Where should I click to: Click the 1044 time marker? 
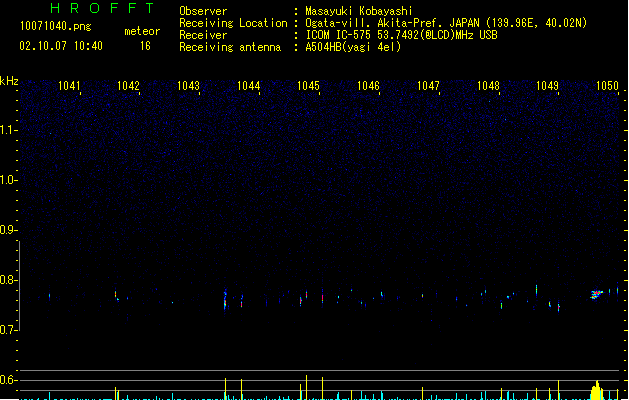(248, 86)
